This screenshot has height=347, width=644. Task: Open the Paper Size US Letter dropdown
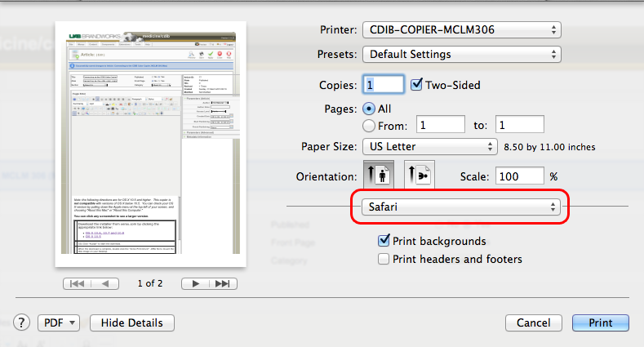click(429, 147)
